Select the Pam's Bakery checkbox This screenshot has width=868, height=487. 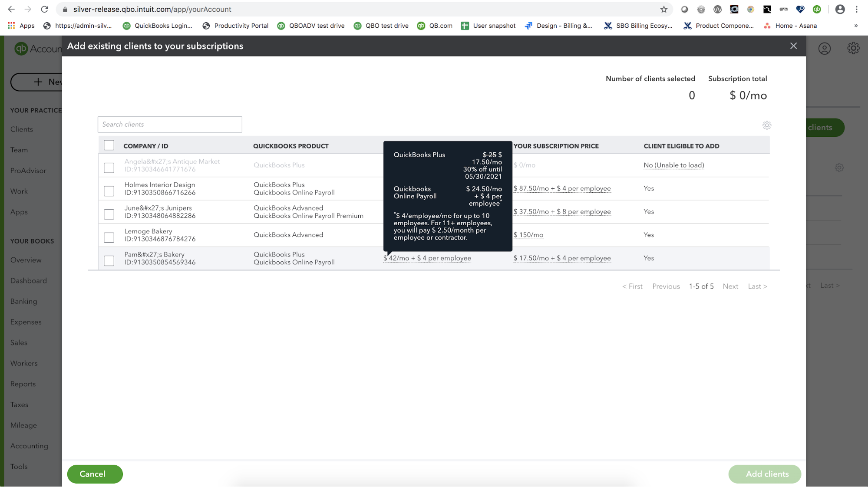[109, 261]
